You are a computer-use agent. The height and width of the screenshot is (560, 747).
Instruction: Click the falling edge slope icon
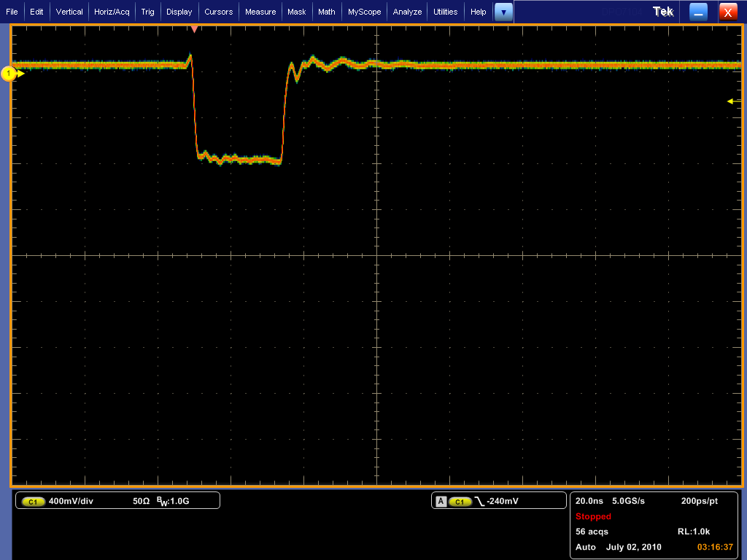click(479, 502)
